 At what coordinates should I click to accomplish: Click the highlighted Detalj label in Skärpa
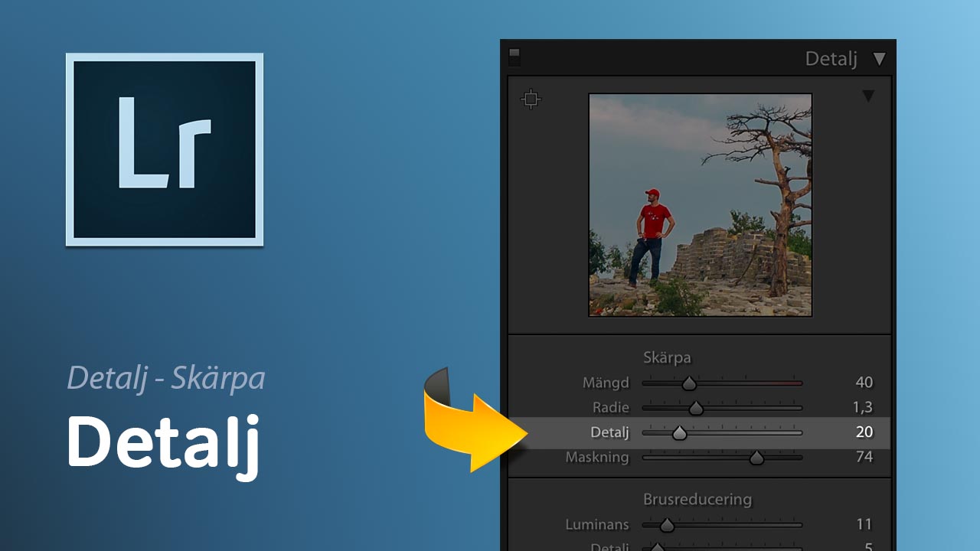609,432
